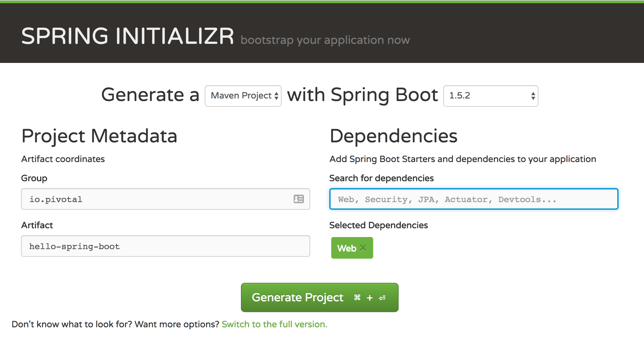644x347 pixels.
Task: Click the Add Spring Boot Starters description text
Action: (x=463, y=159)
